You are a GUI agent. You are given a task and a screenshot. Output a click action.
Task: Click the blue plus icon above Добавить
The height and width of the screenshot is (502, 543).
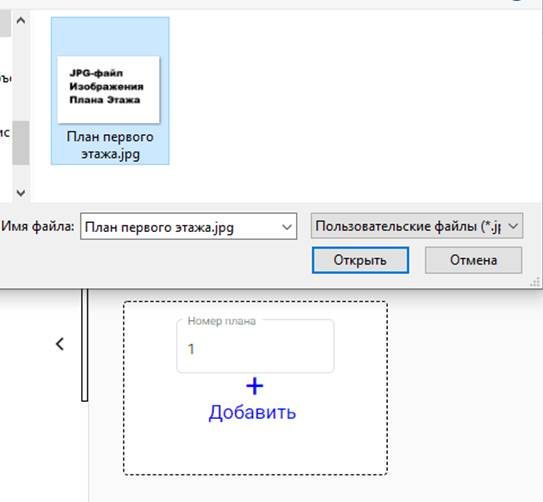point(255,386)
